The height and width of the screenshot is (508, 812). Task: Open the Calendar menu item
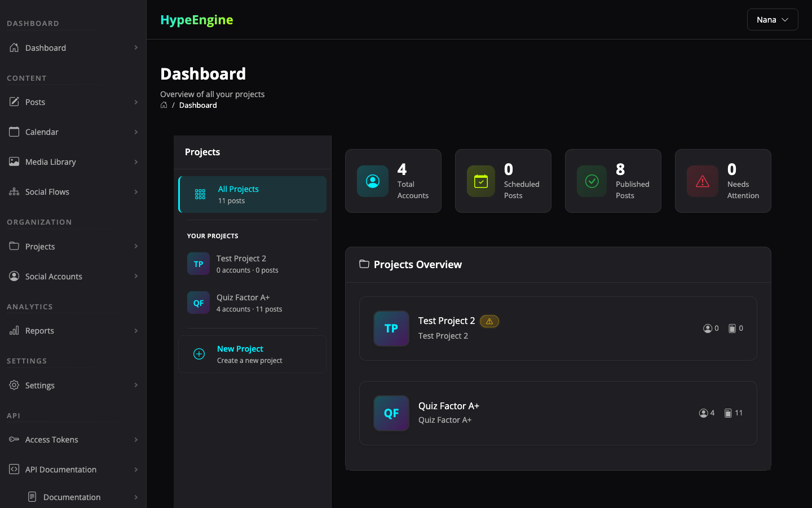[73, 132]
